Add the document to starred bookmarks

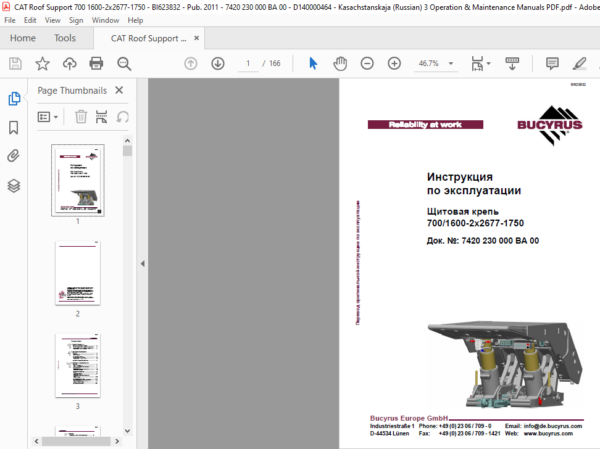coord(42,64)
